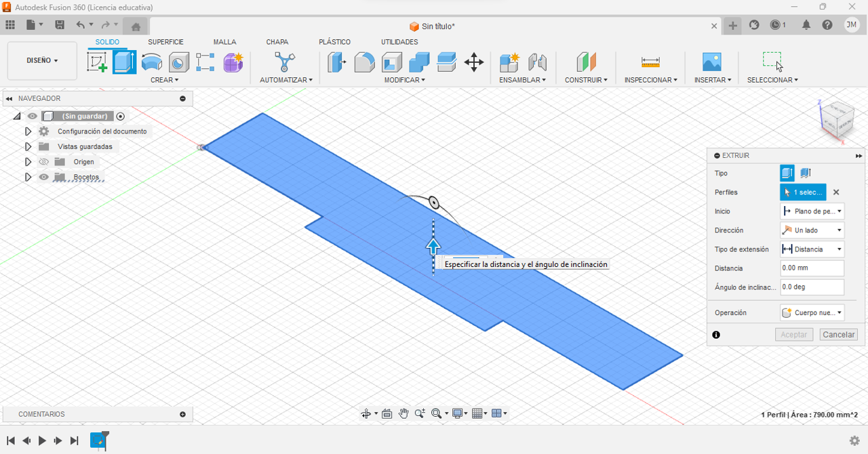Open the Create Form purple icon
Screen dimensions: 868x454
point(233,62)
